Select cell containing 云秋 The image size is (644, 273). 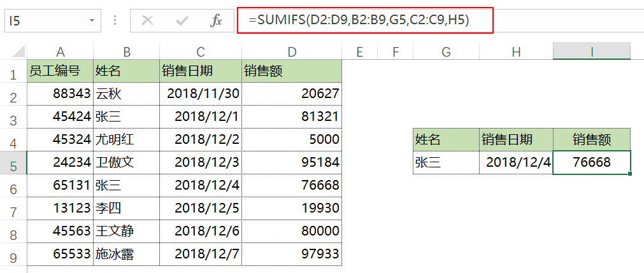127,94
